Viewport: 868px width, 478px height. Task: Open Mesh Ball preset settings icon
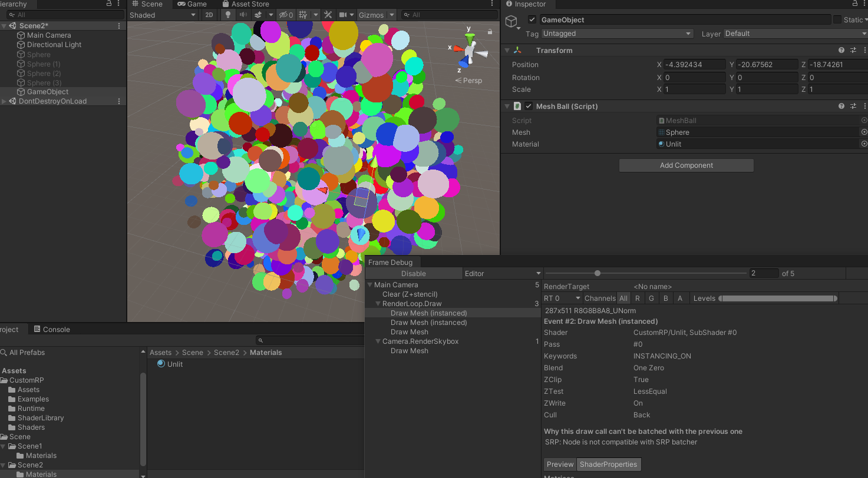[x=853, y=107]
